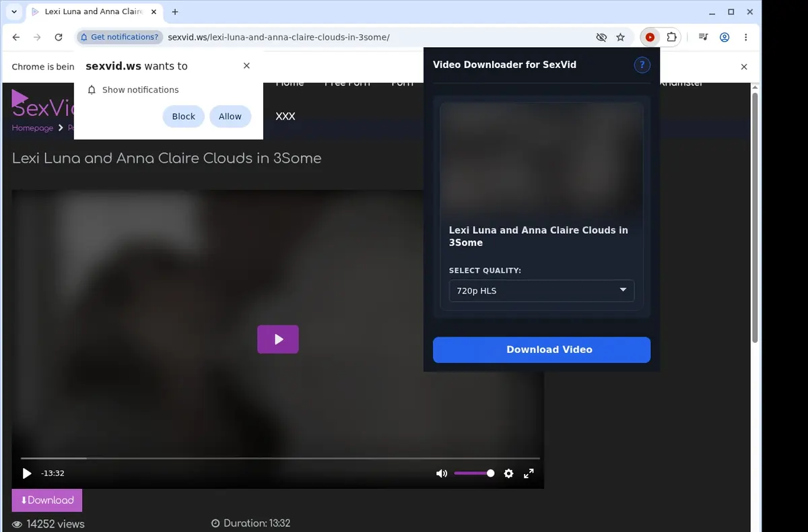The width and height of the screenshot is (808, 532).
Task: Click the video progress bar
Action: (280, 459)
